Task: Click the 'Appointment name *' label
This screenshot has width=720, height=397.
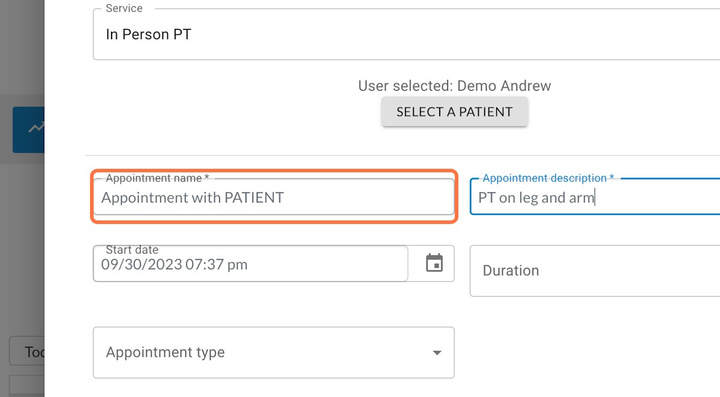Action: (157, 178)
